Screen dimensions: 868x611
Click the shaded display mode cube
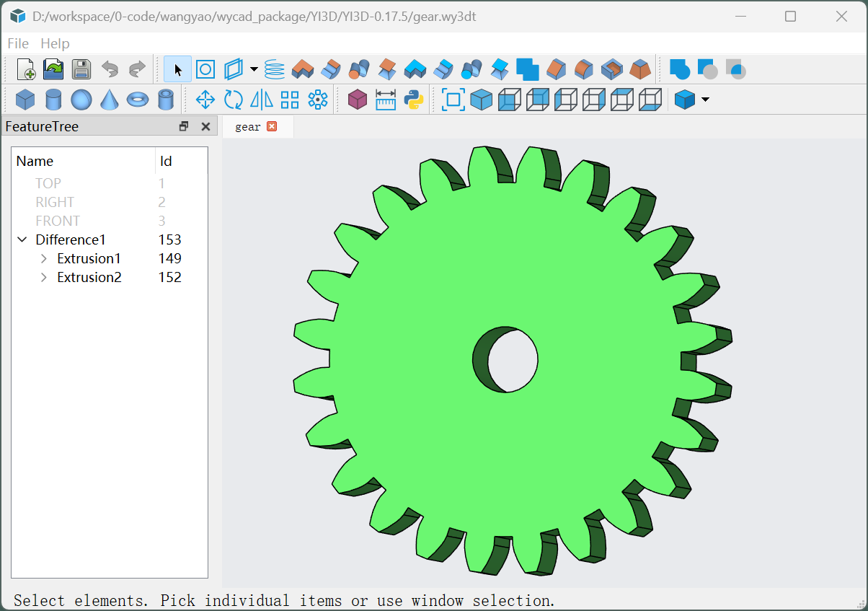click(x=685, y=100)
